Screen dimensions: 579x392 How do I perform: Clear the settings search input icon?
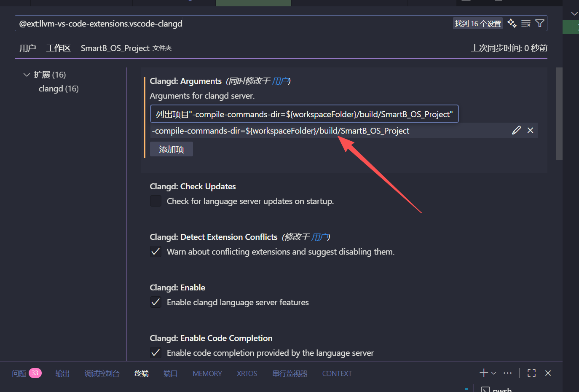(x=526, y=23)
